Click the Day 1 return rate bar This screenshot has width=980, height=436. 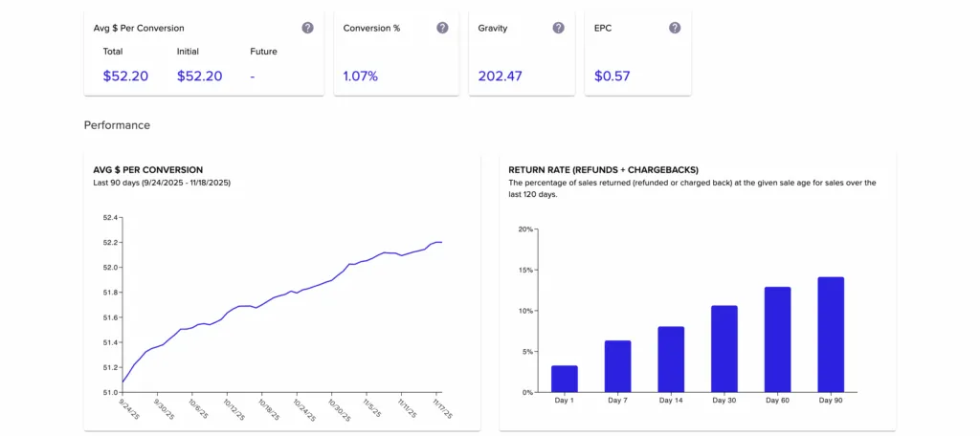tap(565, 379)
